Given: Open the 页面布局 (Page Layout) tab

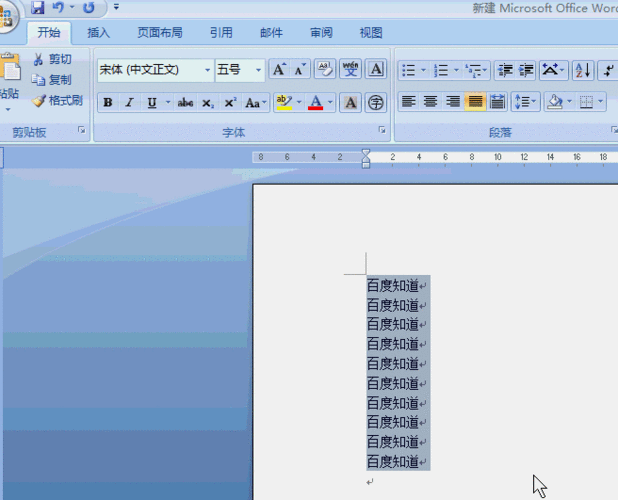Looking at the screenshot, I should point(160,32).
